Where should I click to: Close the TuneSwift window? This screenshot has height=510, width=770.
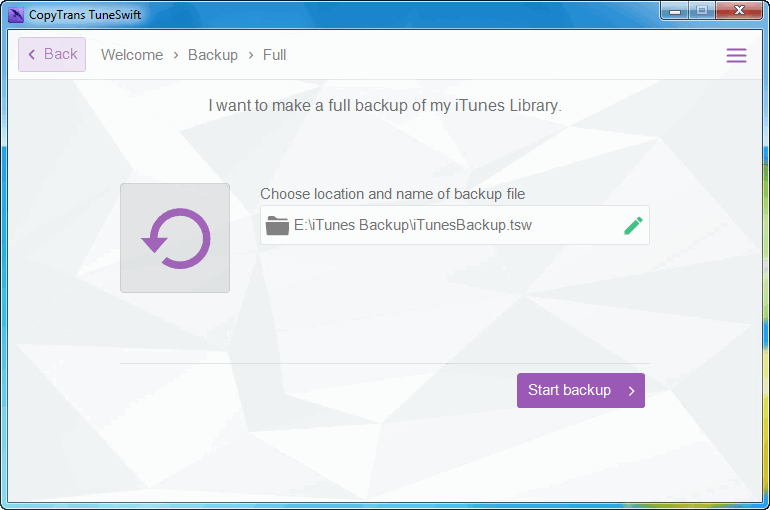tap(739, 11)
